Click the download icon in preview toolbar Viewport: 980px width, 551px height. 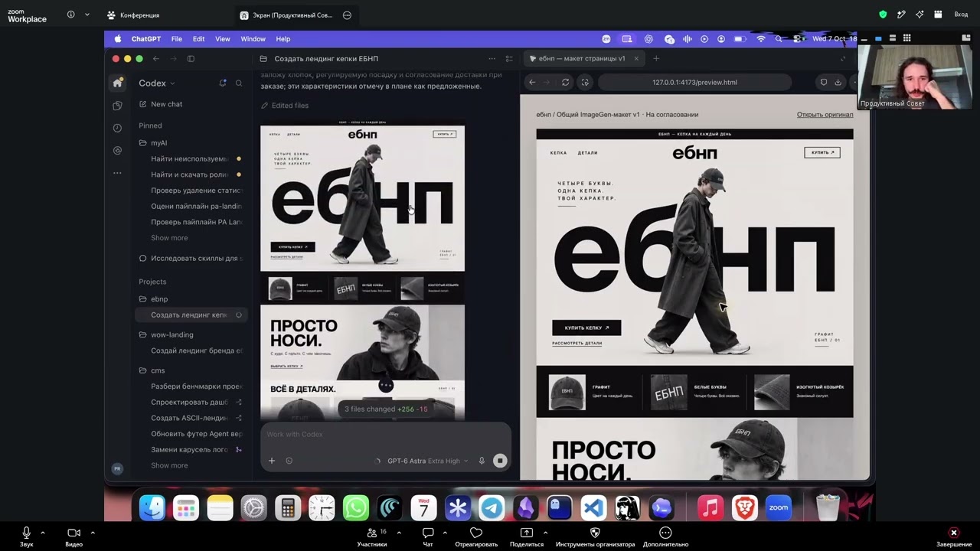pyautogui.click(x=838, y=82)
